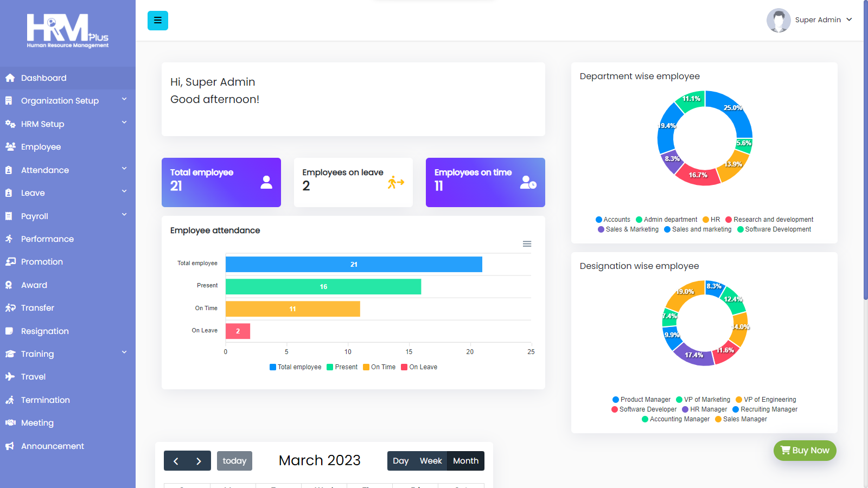
Task: Click the green Present bar
Action: pos(323,287)
